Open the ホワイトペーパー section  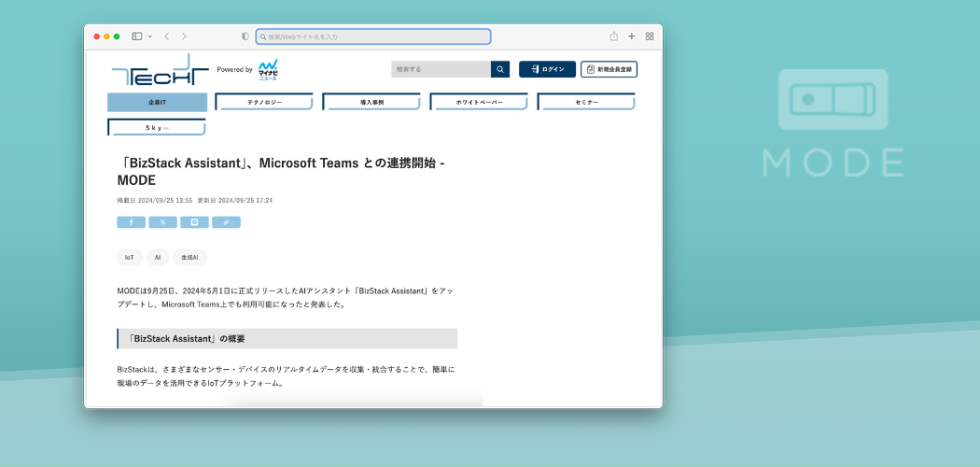[479, 102]
